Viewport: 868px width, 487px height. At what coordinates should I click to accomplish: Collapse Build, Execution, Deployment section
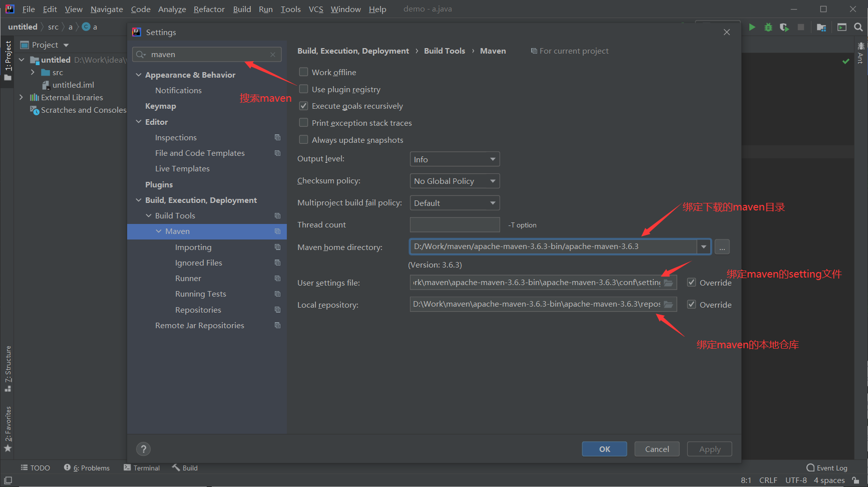(139, 200)
